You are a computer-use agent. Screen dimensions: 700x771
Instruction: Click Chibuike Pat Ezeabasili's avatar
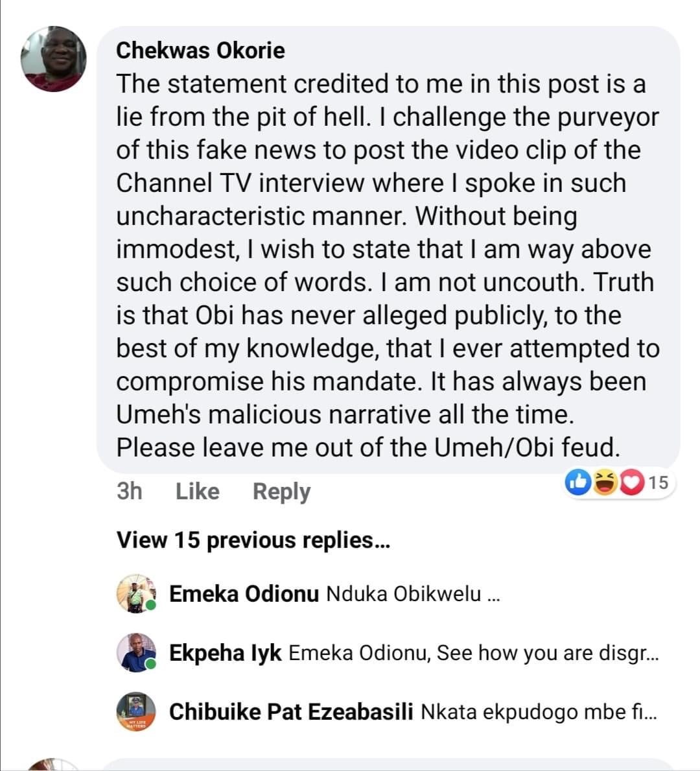click(x=136, y=711)
